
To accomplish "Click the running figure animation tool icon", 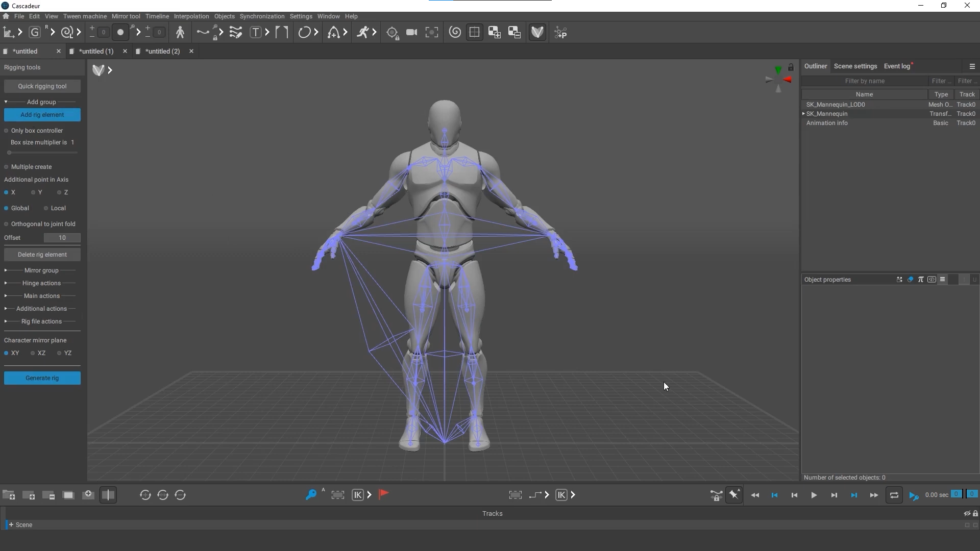I will pyautogui.click(x=363, y=33).
